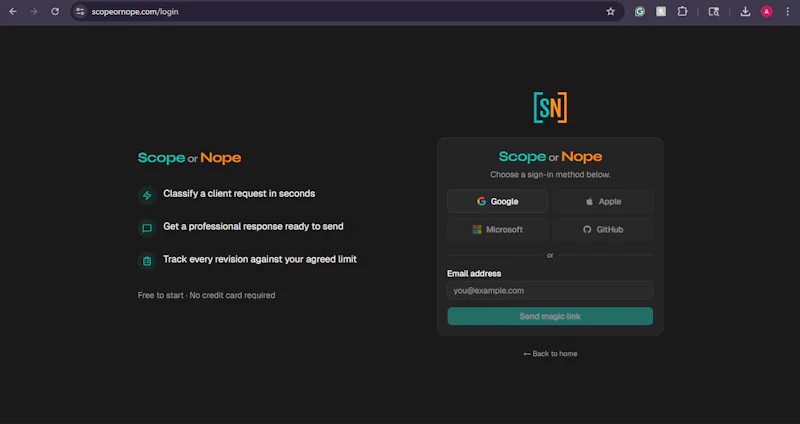Image resolution: width=800 pixels, height=424 pixels.
Task: Click the lightning bolt classify icon
Action: 147,195
